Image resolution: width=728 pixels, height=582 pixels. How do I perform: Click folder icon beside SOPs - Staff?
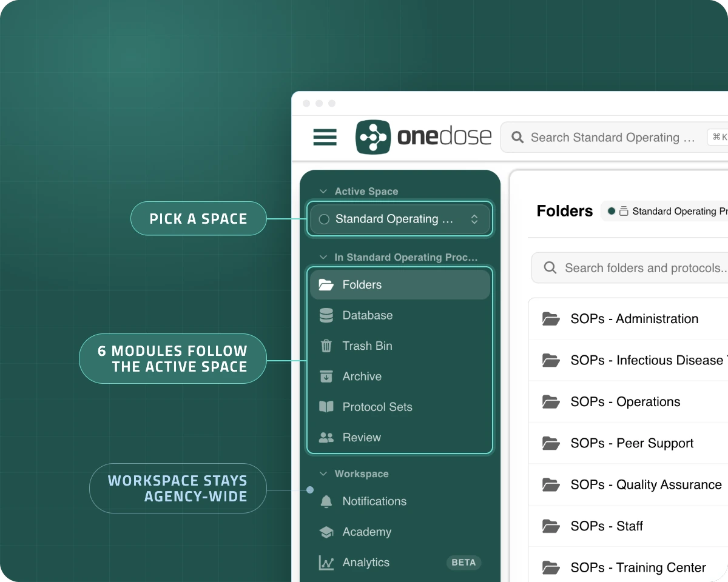[x=551, y=526]
